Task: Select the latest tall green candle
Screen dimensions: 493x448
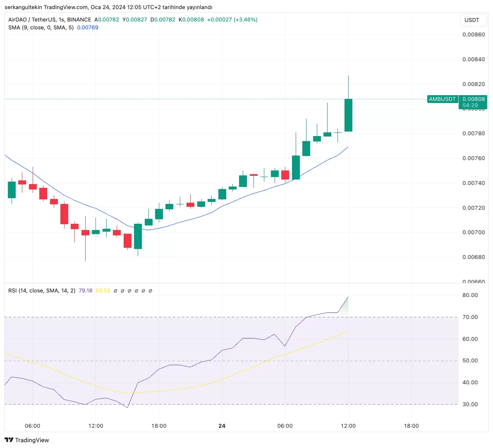Action: [348, 115]
